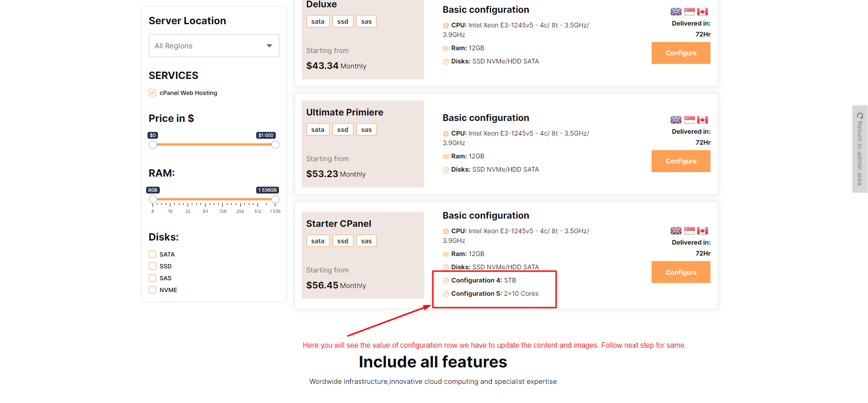The height and width of the screenshot is (403, 868).
Task: Uncheck the cPanel Web Hosting checkbox
Action: click(153, 93)
